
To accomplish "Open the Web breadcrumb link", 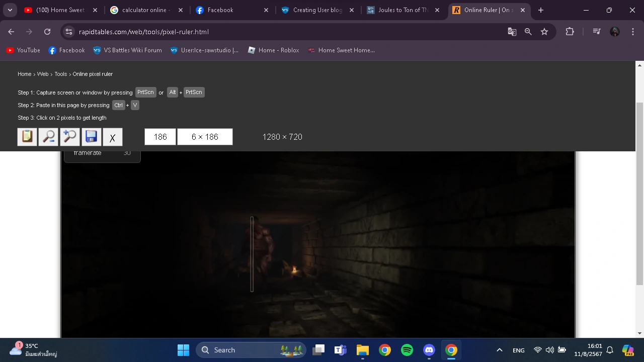I will pos(43,74).
